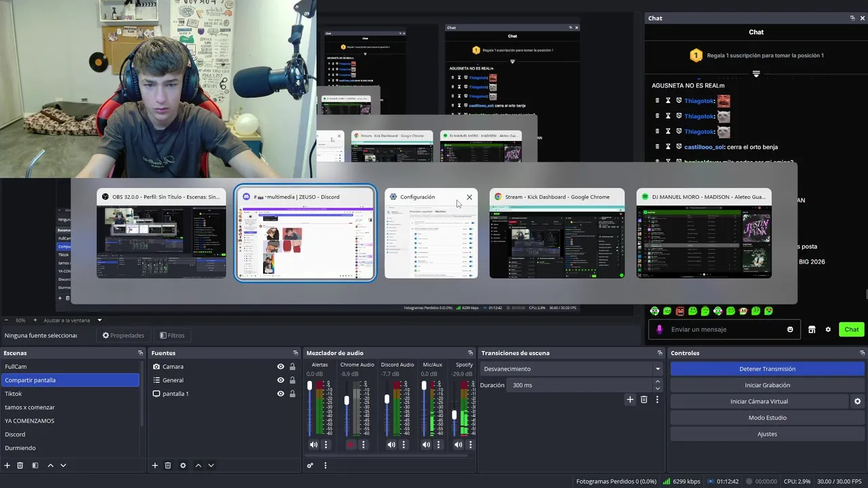Click Detener Transmisión button
Viewport: 868px width, 488px height.
767,369
